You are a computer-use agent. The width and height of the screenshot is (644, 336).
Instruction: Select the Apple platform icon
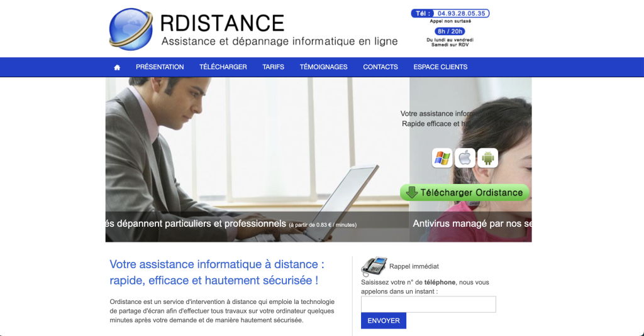coord(465,158)
